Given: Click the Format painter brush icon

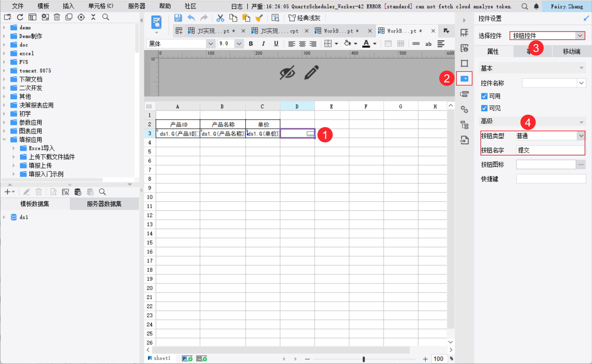Looking at the screenshot, I should [x=259, y=18].
